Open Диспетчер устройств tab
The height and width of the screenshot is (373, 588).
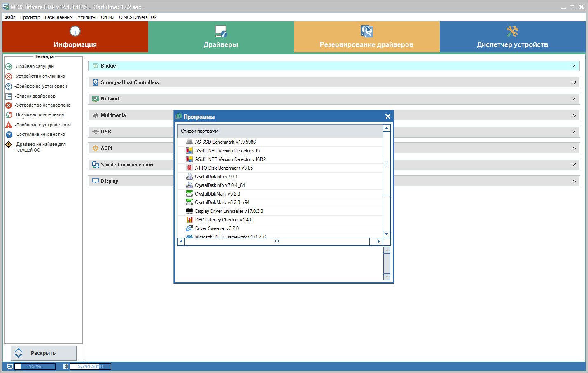[x=512, y=37]
